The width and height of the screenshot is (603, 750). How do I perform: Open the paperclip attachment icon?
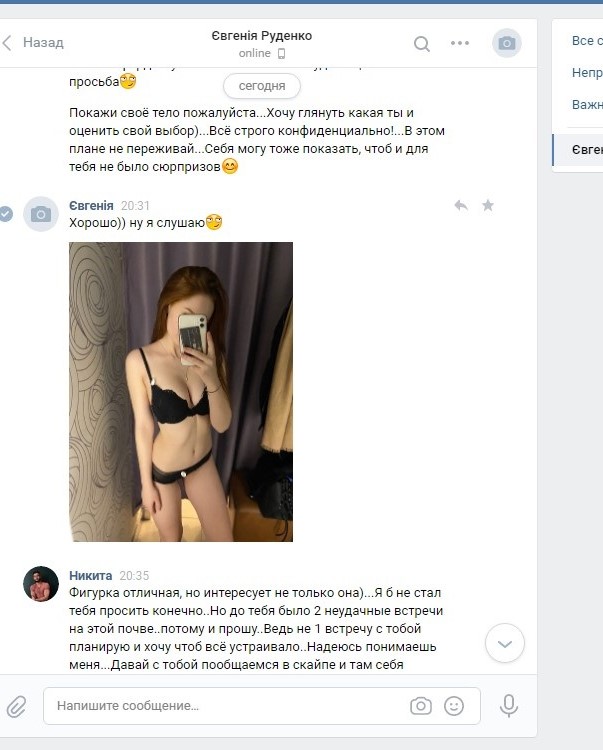point(16,706)
